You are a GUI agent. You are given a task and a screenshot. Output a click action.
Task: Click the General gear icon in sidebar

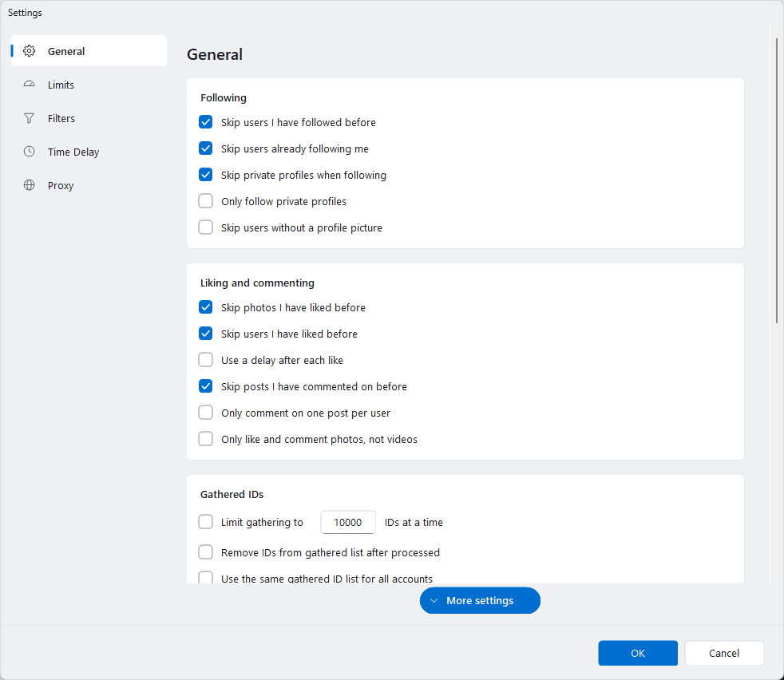[29, 51]
